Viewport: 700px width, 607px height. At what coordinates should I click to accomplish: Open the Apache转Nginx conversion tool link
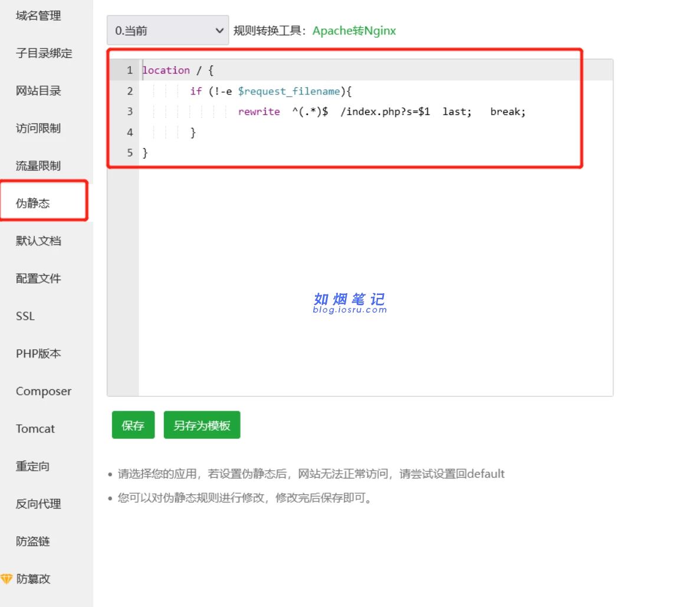pyautogui.click(x=354, y=30)
